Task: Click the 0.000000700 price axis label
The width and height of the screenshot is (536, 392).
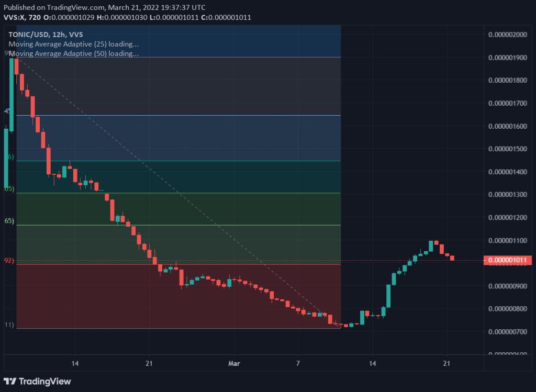Action: 508,331
